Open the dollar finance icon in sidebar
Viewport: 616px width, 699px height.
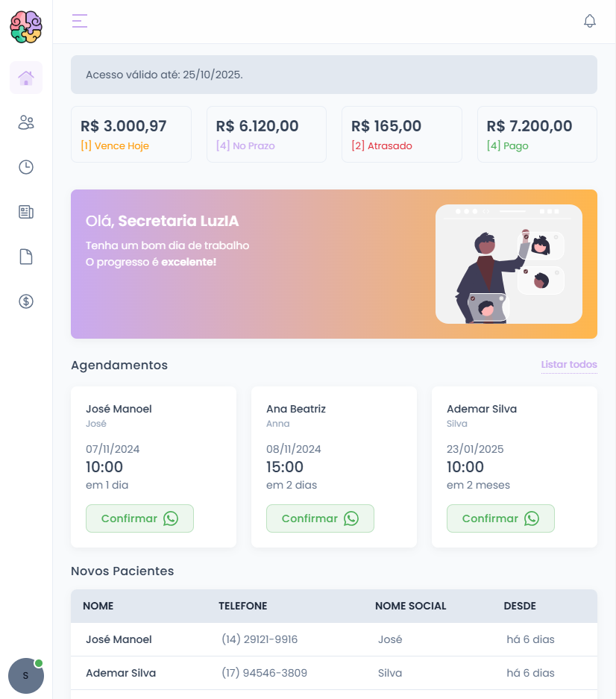(26, 301)
